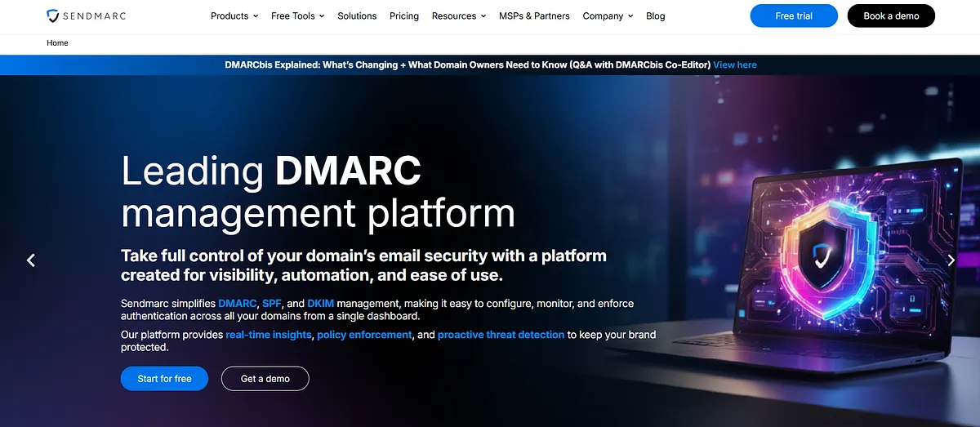
Task: Click the Home breadcrumb
Action: (x=57, y=42)
